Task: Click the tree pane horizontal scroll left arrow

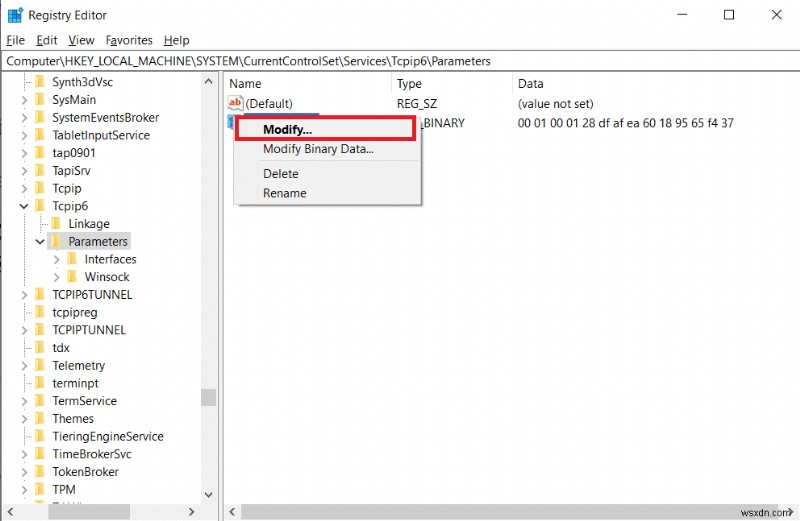Action: point(10,511)
